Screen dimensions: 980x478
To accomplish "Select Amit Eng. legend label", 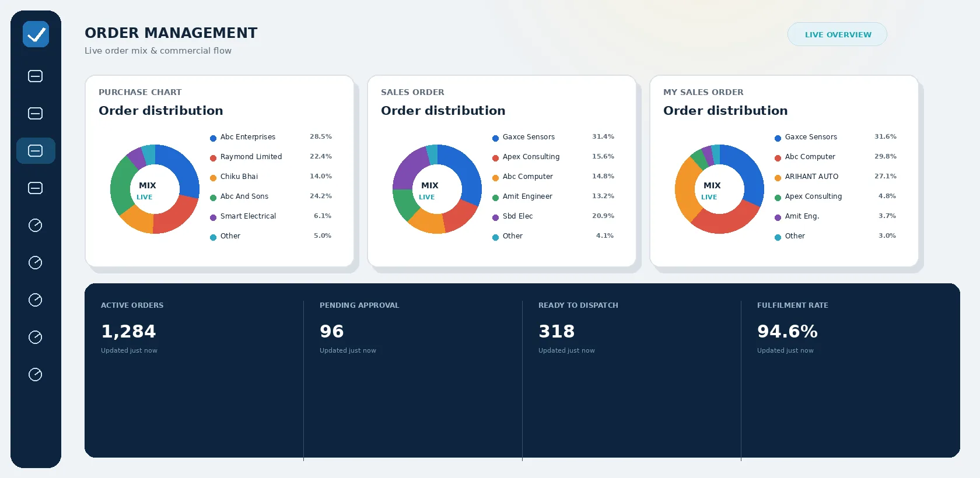I will (802, 216).
